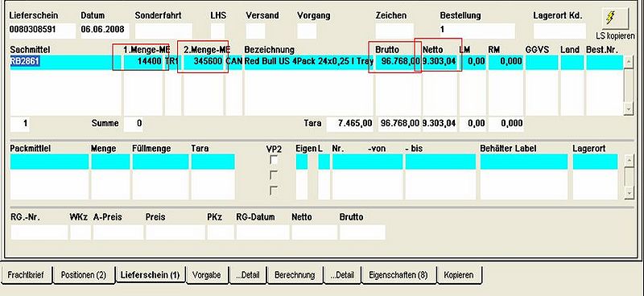The width and height of the screenshot is (644, 296).
Task: Click the items table scroll up arrow
Action: [x=628, y=62]
